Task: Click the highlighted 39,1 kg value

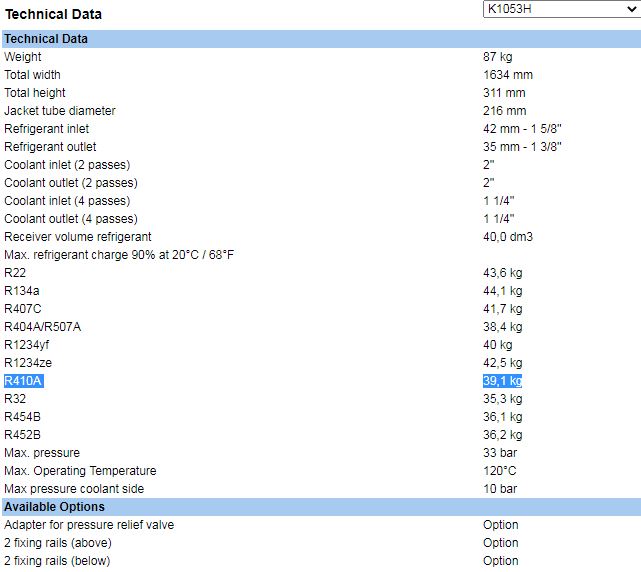Action: click(x=502, y=381)
